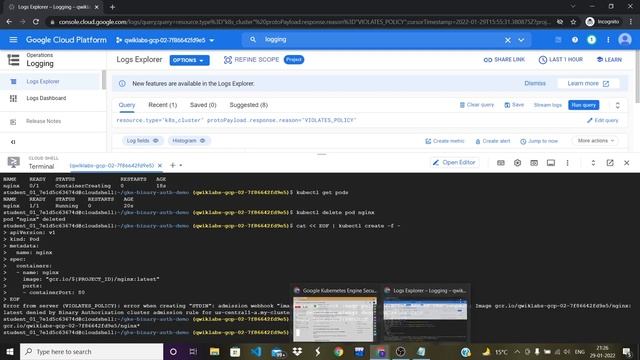Expand search options chevron in search bar
The width and height of the screenshot is (640, 360).
521,40
